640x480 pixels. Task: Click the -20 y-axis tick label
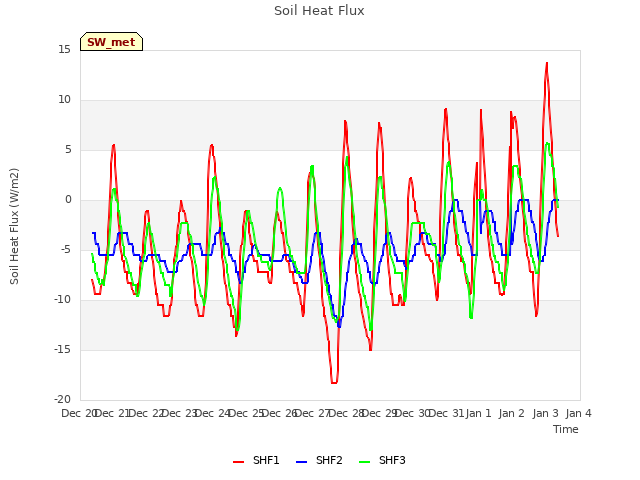coord(62,400)
